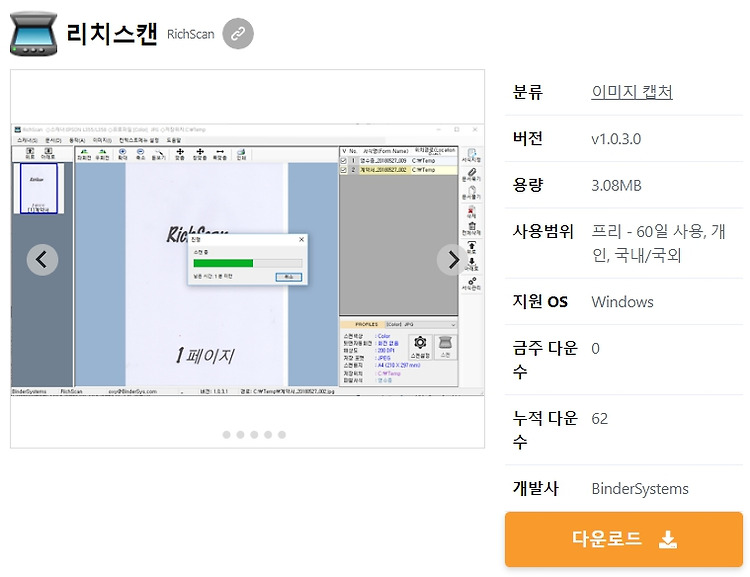750x577 pixels.
Task: Show the previous screenshot with left arrow
Action: [x=42, y=260]
